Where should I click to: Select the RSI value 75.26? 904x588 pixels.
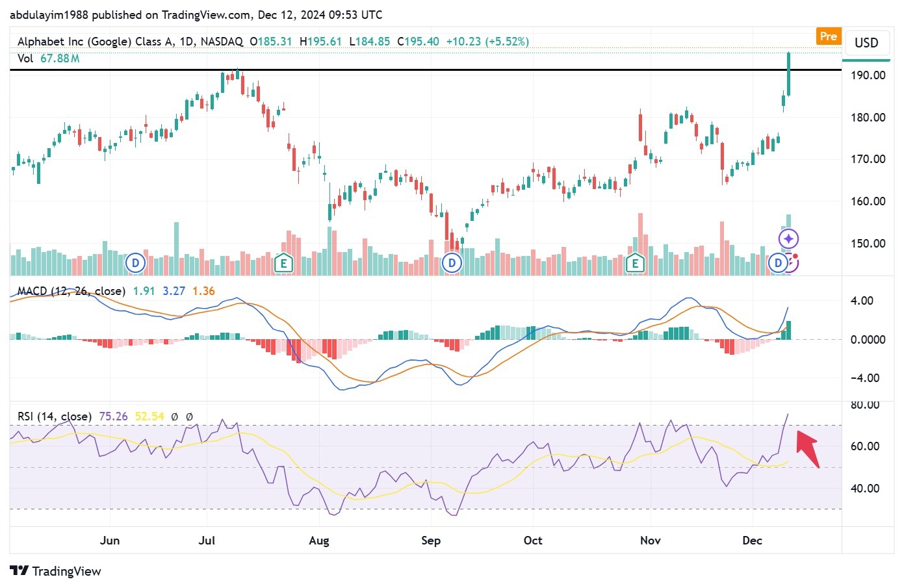[114, 416]
